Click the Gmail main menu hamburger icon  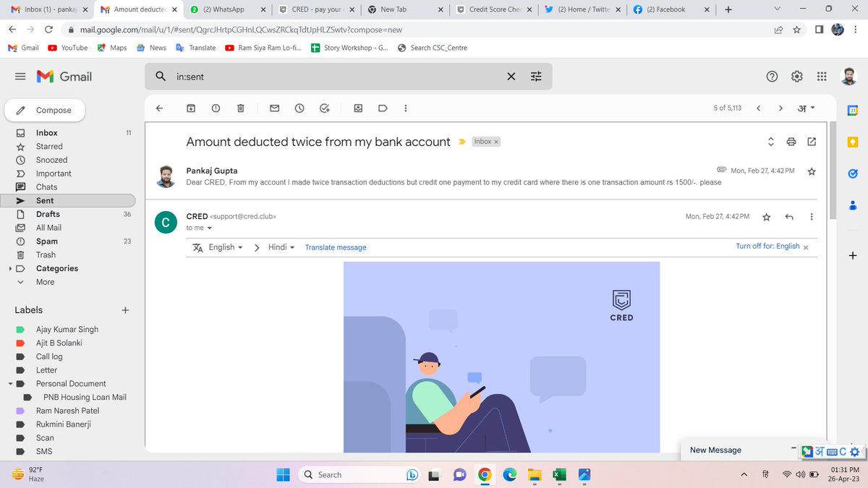coord(20,76)
